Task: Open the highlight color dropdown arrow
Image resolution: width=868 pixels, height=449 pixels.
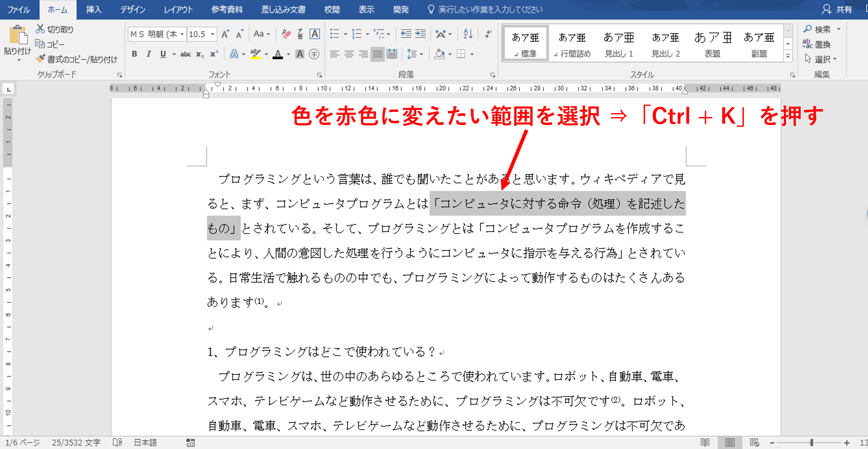Action: pos(266,55)
